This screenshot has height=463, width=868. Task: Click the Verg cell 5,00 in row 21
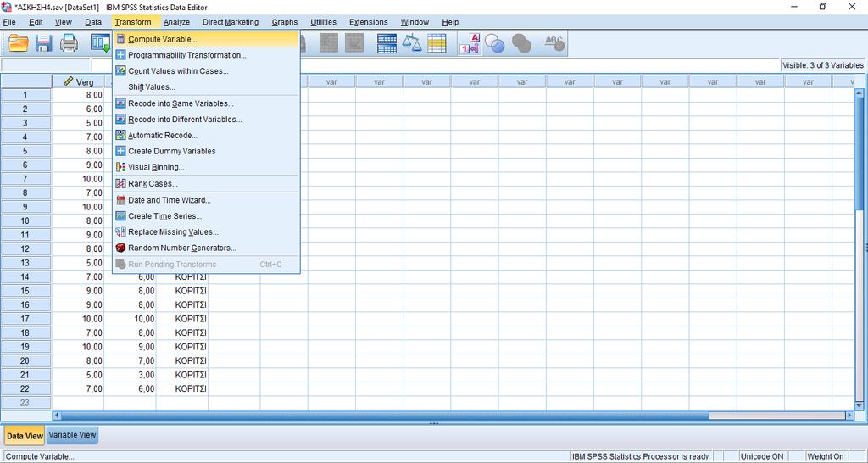tap(78, 375)
